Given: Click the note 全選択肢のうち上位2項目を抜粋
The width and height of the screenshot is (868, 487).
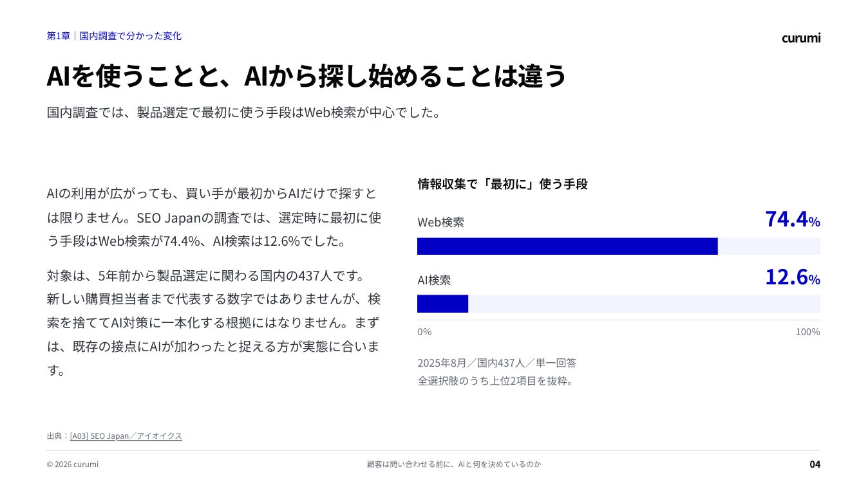Looking at the screenshot, I should pyautogui.click(x=495, y=381).
